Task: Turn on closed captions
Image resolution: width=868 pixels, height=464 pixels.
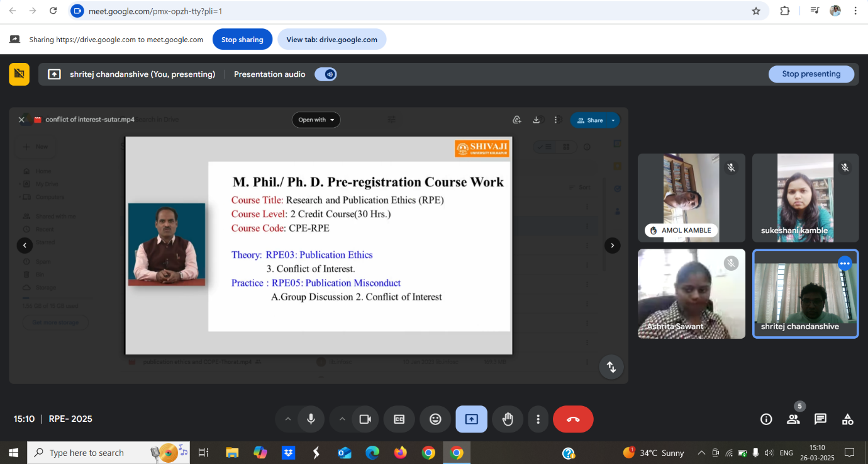Action: click(399, 419)
